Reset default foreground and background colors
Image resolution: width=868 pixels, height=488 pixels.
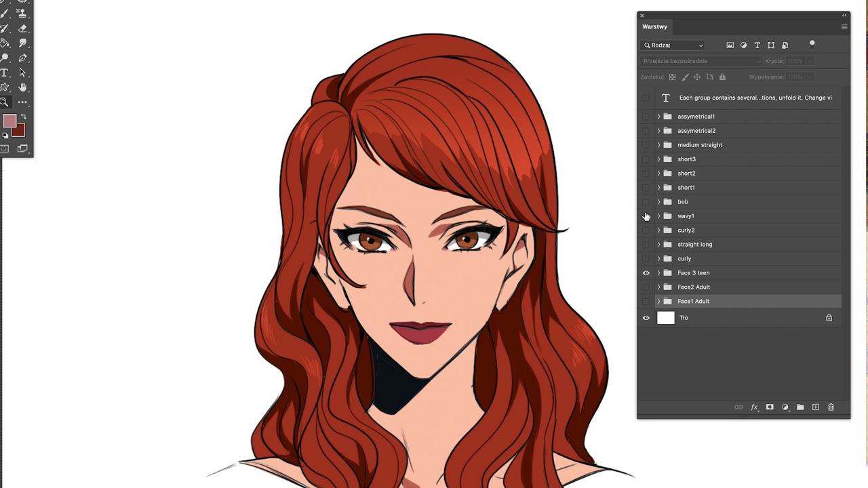[x=5, y=136]
